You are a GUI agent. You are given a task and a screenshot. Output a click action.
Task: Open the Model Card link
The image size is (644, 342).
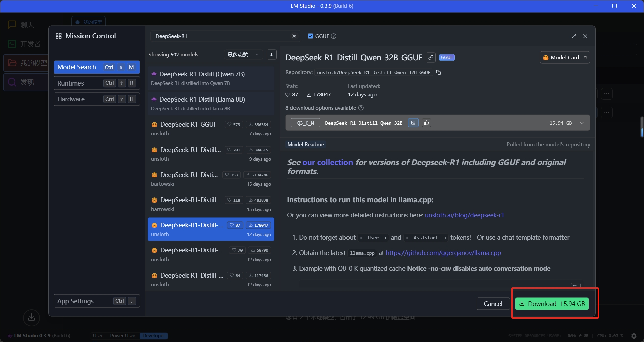tap(565, 57)
